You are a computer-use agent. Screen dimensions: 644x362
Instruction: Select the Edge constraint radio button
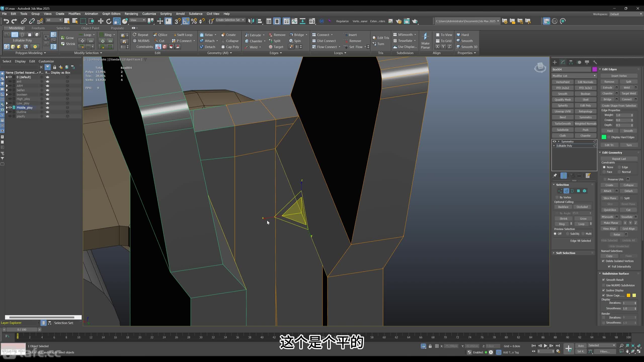[x=619, y=167]
